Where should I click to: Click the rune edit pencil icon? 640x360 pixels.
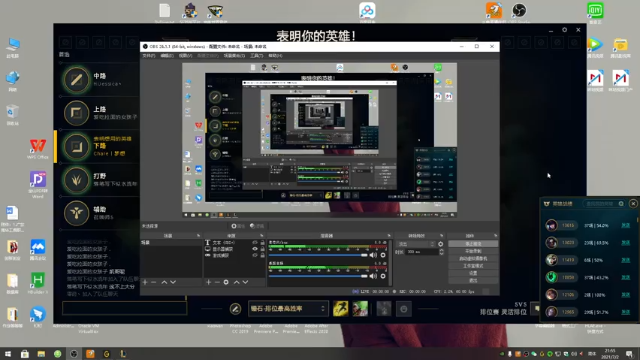click(x=236, y=309)
